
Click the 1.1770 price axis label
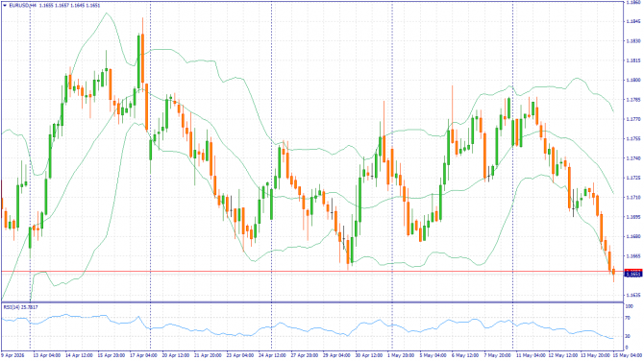point(634,119)
